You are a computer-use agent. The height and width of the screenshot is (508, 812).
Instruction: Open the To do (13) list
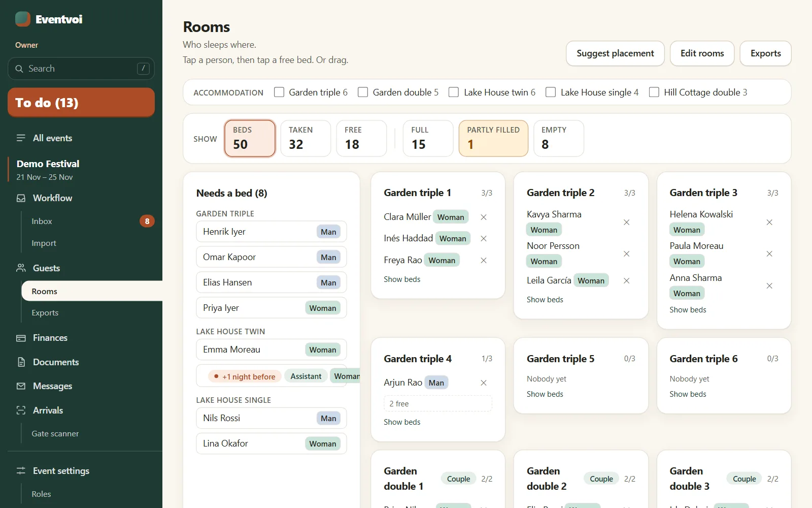(x=81, y=103)
